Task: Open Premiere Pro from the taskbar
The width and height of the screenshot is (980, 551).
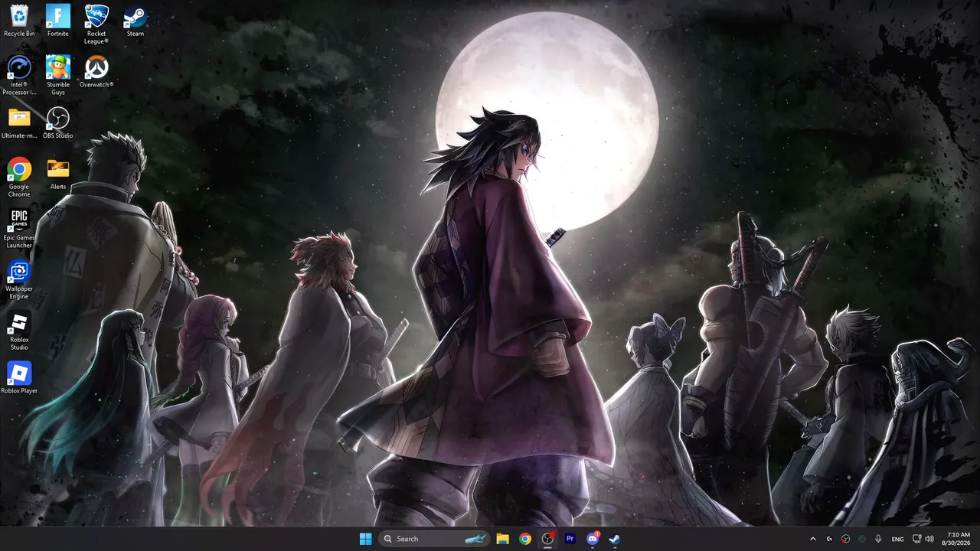Action: click(x=570, y=539)
